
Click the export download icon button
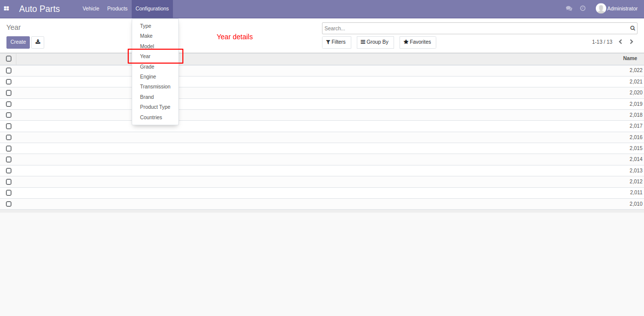click(x=38, y=42)
